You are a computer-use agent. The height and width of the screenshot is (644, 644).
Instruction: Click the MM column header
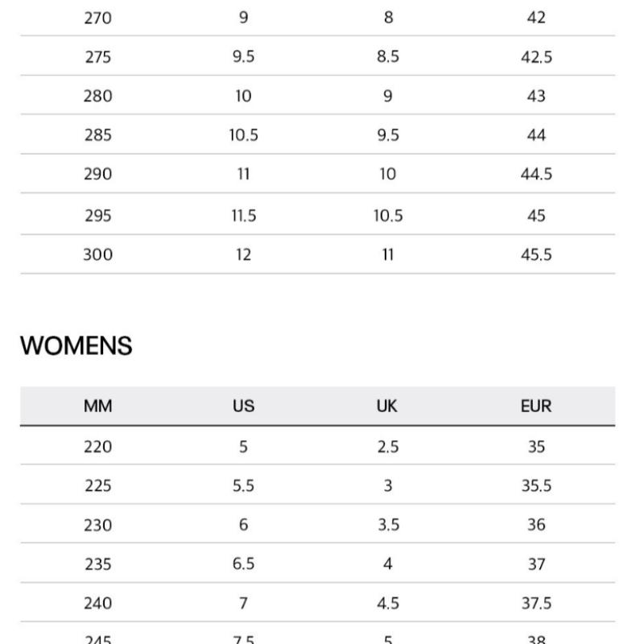[x=97, y=407]
